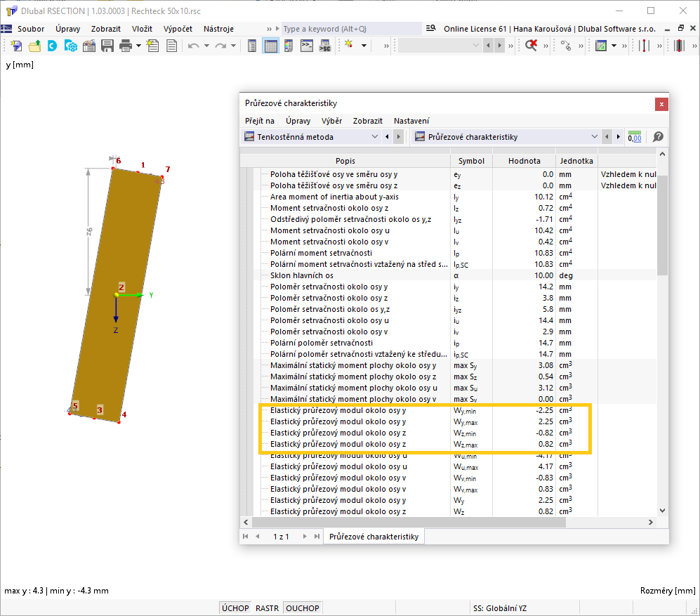Close the Průřezové charakteristiky dialog
The image size is (700, 616).
(x=661, y=104)
